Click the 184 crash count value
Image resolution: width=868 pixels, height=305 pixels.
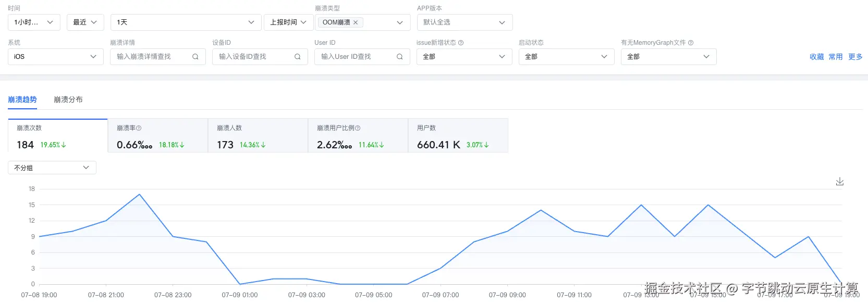coord(25,145)
